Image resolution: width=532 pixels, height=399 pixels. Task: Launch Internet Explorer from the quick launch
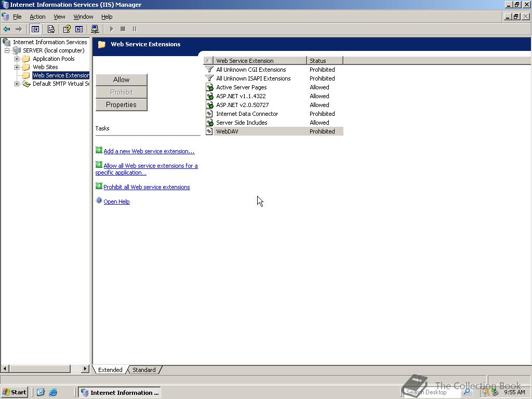pyautogui.click(x=53, y=393)
